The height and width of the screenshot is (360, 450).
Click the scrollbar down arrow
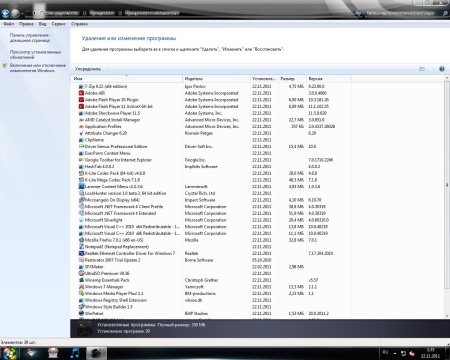[x=447, y=316]
